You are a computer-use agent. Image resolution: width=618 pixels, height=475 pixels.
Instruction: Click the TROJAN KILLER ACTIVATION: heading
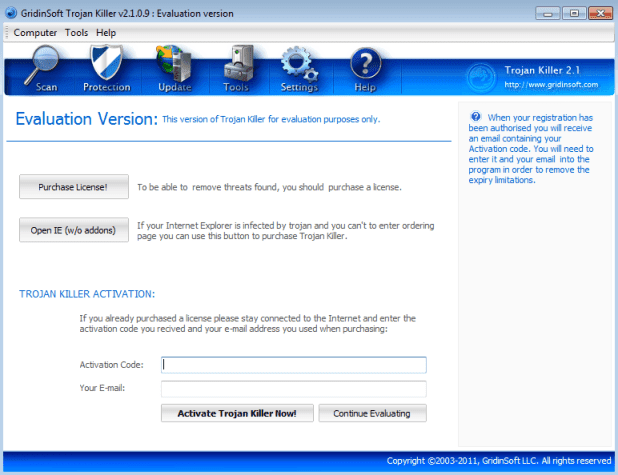click(87, 294)
